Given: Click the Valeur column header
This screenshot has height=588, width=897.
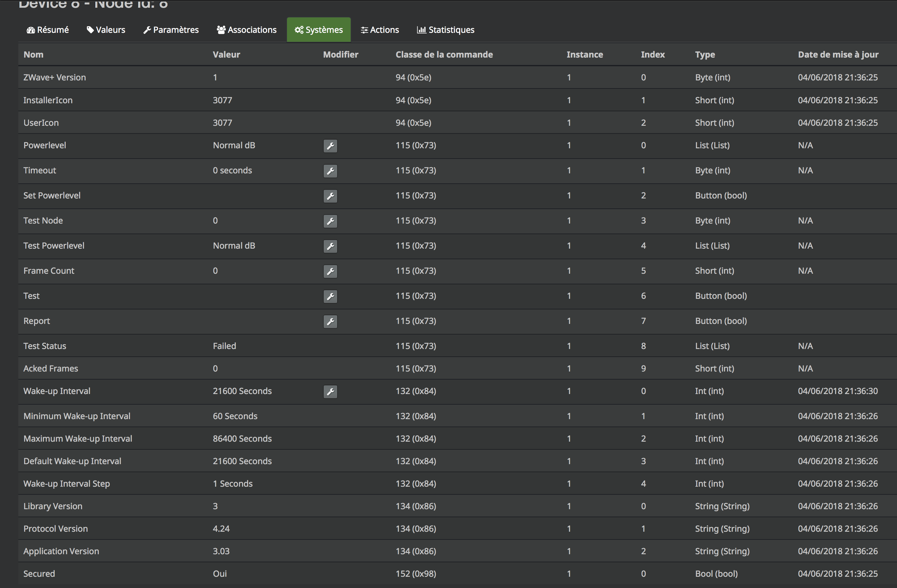Looking at the screenshot, I should [x=227, y=55].
